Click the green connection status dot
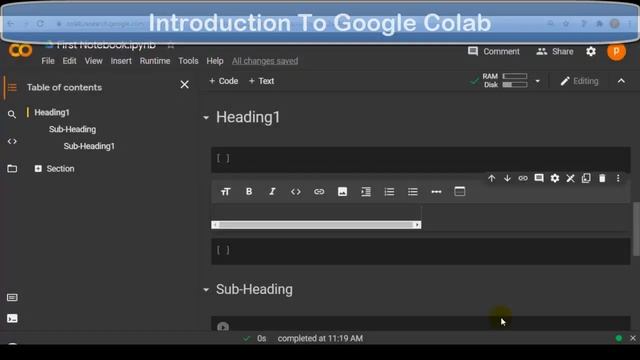The image size is (640, 360). point(619,338)
